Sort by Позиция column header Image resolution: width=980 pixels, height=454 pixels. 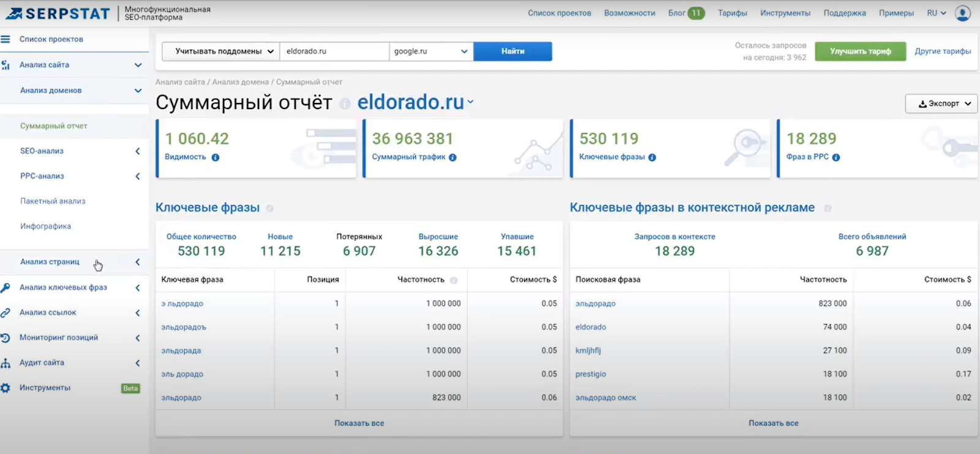click(323, 279)
